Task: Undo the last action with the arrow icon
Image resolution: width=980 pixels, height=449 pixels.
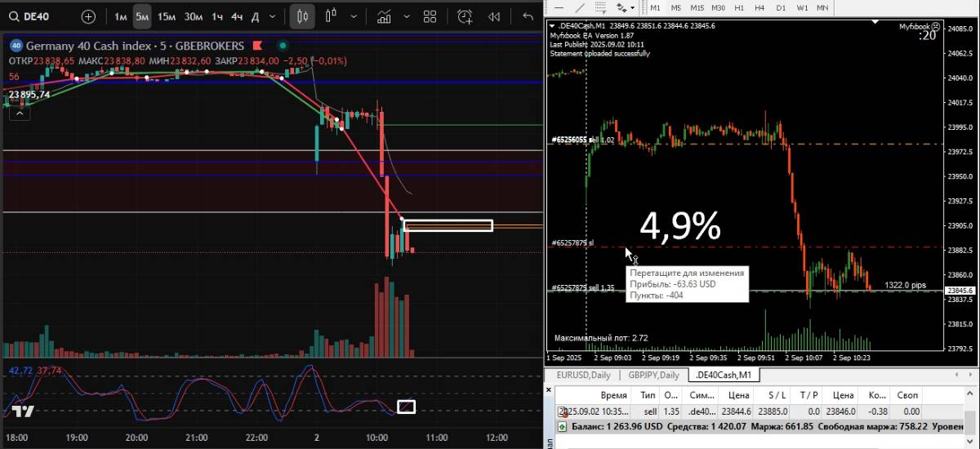Action: click(528, 16)
